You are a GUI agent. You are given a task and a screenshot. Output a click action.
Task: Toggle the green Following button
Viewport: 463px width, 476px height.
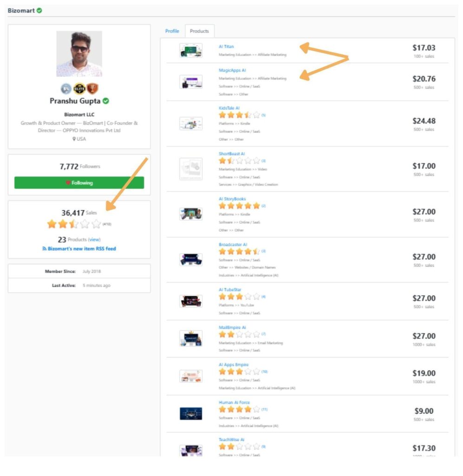click(79, 183)
